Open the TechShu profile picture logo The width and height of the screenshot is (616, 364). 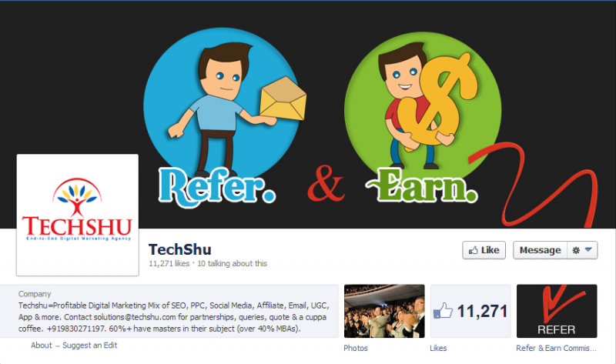point(78,215)
